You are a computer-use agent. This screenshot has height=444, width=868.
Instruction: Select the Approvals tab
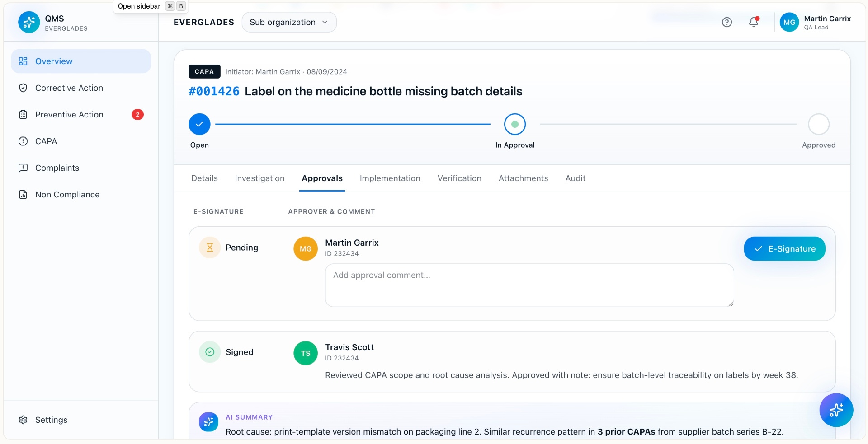point(322,178)
